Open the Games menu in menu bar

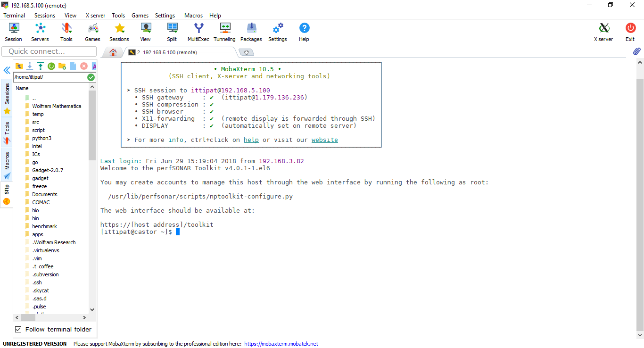[140, 16]
